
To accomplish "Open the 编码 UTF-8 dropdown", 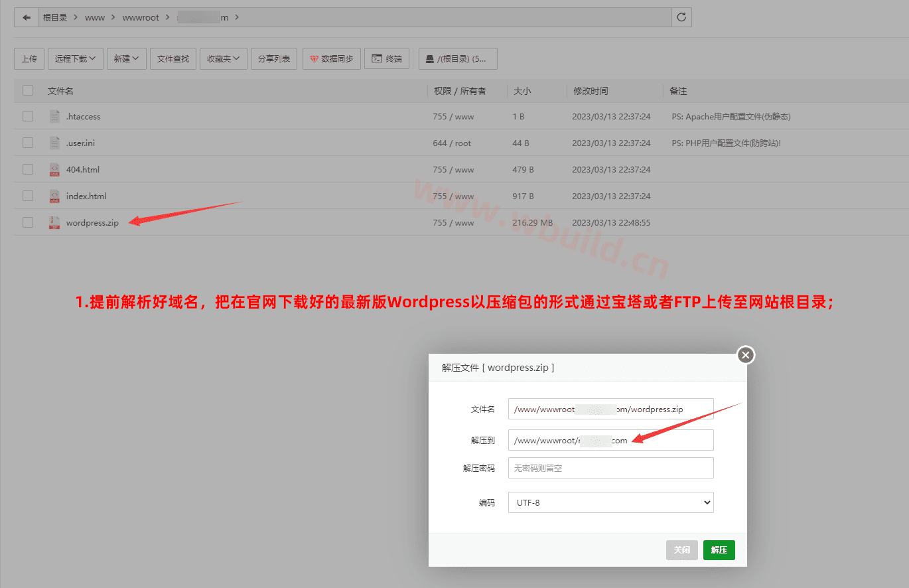I will (610, 502).
